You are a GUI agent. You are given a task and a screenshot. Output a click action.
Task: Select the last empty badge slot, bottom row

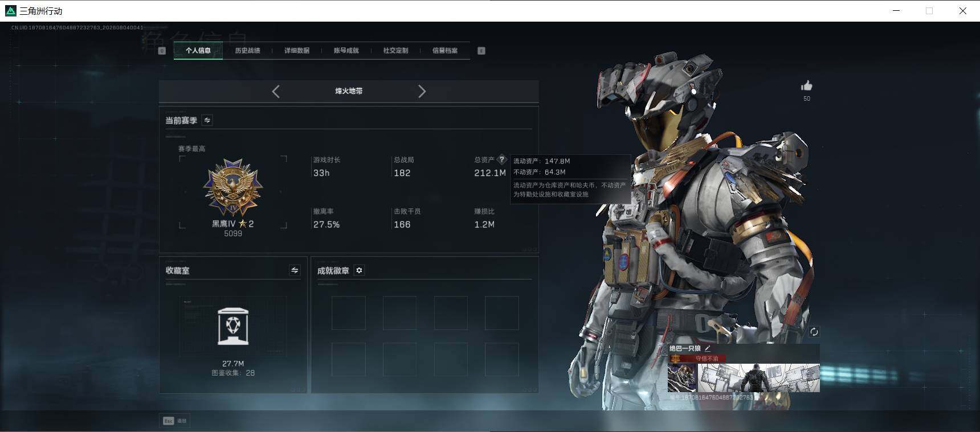pyautogui.click(x=502, y=359)
